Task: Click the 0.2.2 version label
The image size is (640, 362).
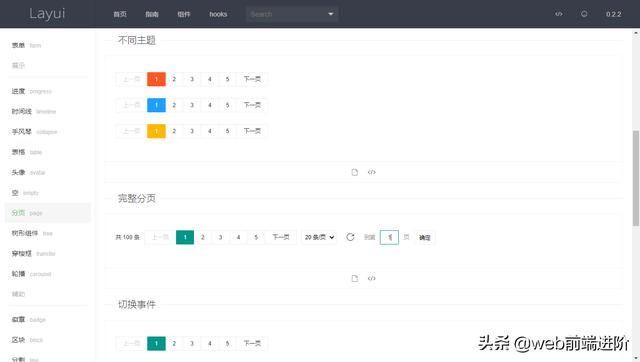Action: pyautogui.click(x=613, y=14)
